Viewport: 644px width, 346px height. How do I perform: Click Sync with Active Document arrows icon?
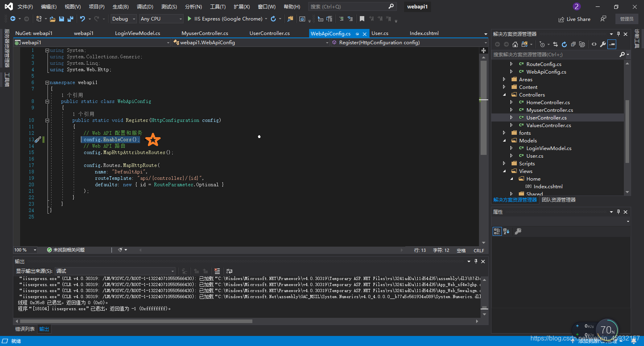(555, 44)
